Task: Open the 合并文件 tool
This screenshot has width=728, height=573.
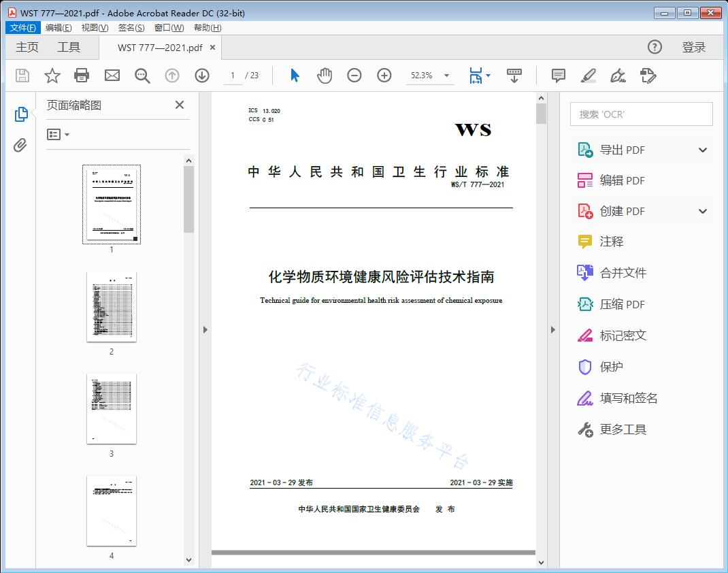Action: click(623, 273)
